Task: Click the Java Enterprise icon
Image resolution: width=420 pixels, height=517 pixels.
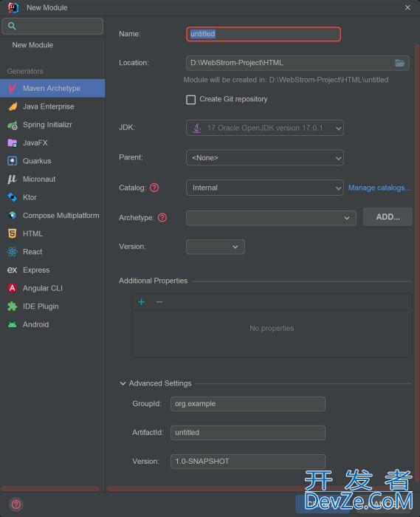Action: tap(13, 106)
